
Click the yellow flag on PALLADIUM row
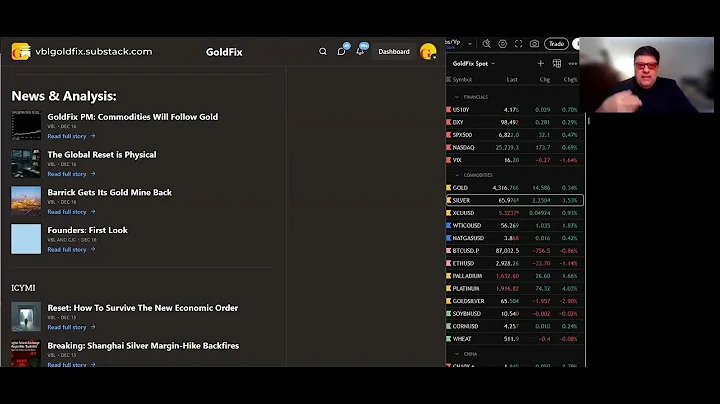click(449, 276)
